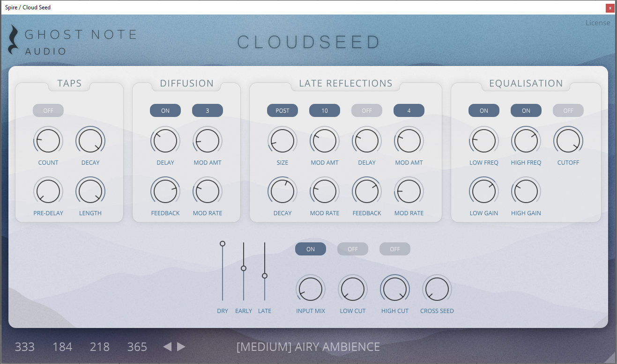The height and width of the screenshot is (364, 617).
Task: Toggle the Taps OFF switch
Action: 48,110
